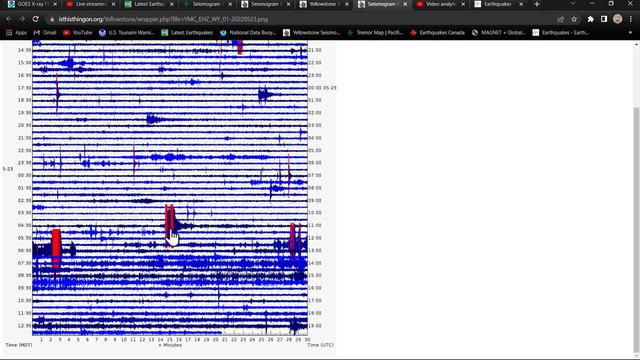Click the 11:00 UTC time label
The width and height of the screenshot is (640, 360).
click(x=315, y=225)
